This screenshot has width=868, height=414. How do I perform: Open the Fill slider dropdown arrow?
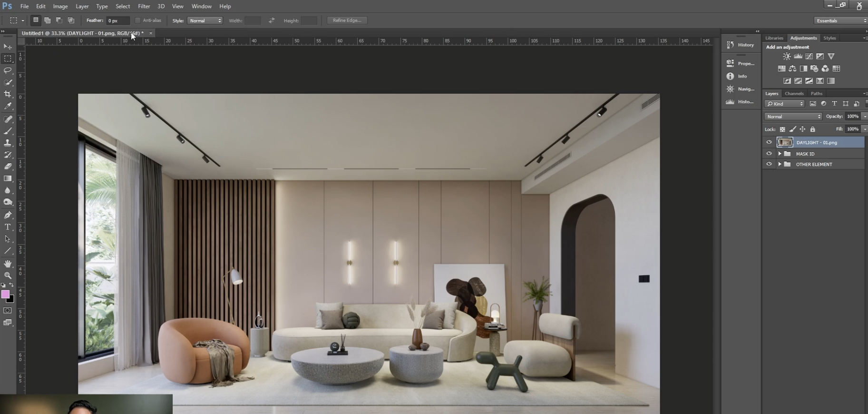pos(865,129)
